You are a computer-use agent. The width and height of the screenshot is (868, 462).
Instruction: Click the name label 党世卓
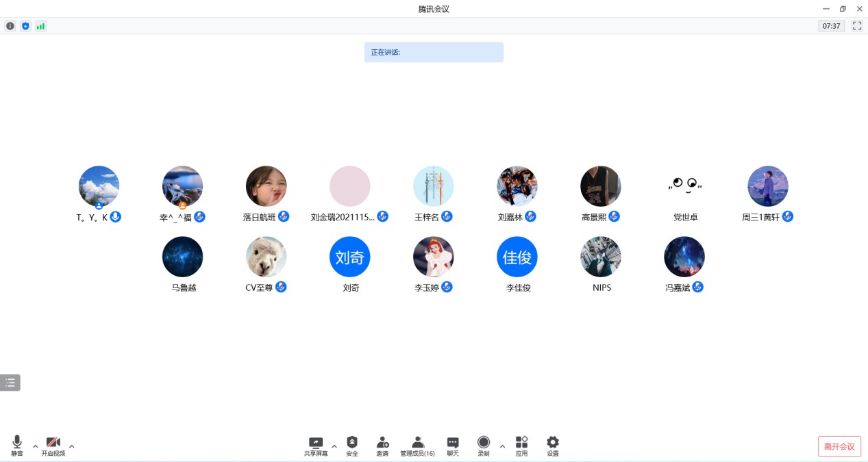point(685,218)
